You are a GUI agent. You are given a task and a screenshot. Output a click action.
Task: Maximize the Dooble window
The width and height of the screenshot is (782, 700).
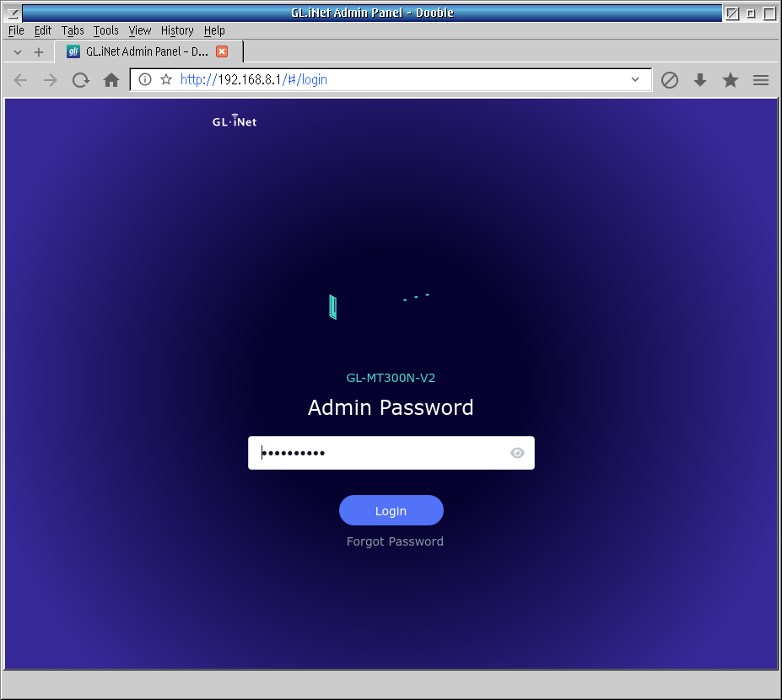[x=769, y=13]
